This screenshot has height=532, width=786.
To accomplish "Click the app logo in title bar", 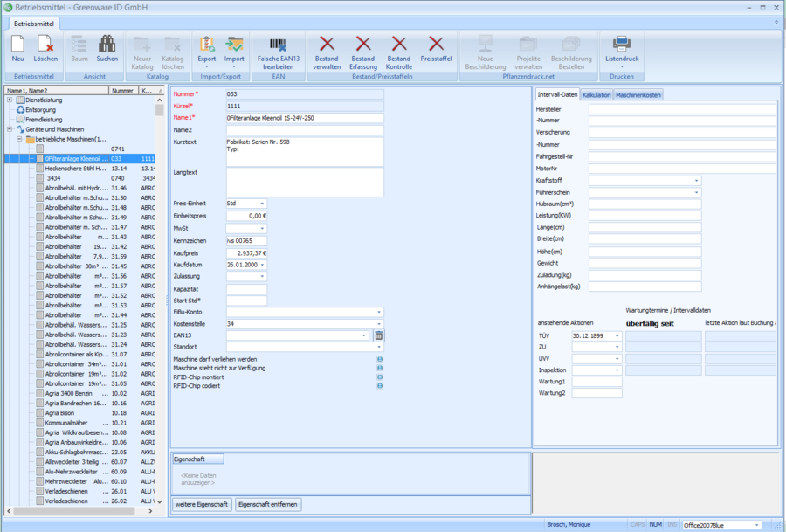I will click(x=8, y=8).
